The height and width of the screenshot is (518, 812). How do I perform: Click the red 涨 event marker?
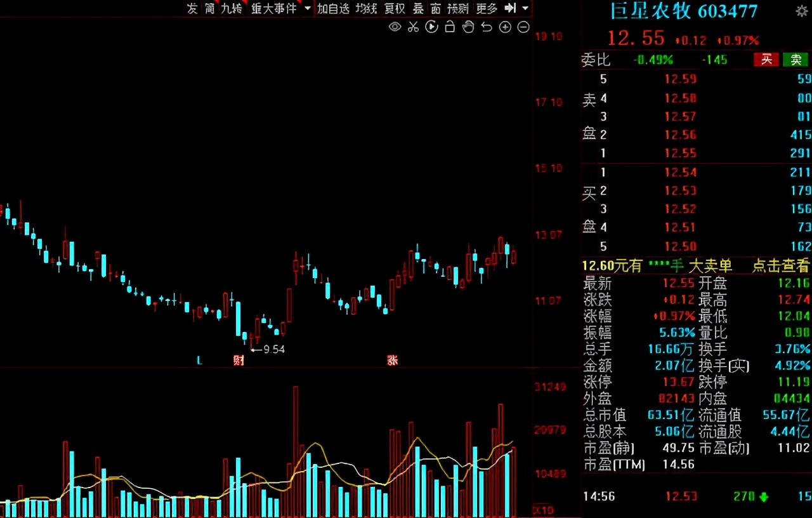tap(393, 361)
